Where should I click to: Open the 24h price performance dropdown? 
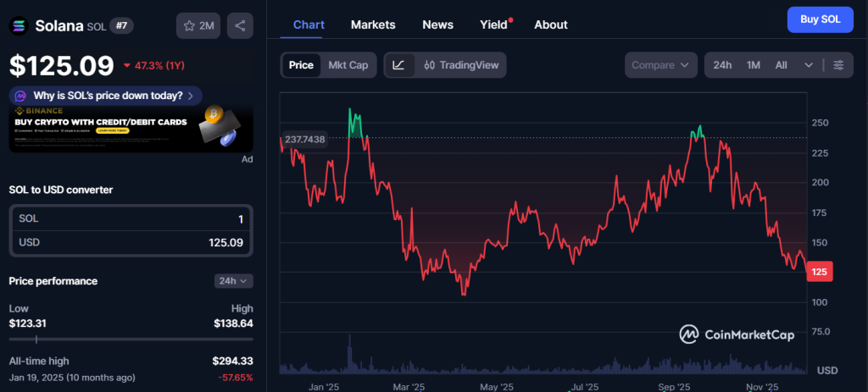pyautogui.click(x=234, y=280)
